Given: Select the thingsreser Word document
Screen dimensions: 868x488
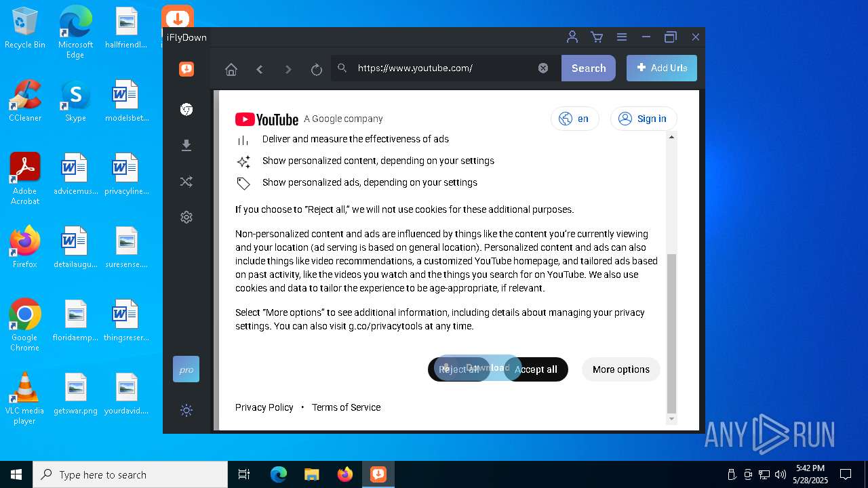Looking at the screenshot, I should tap(126, 321).
